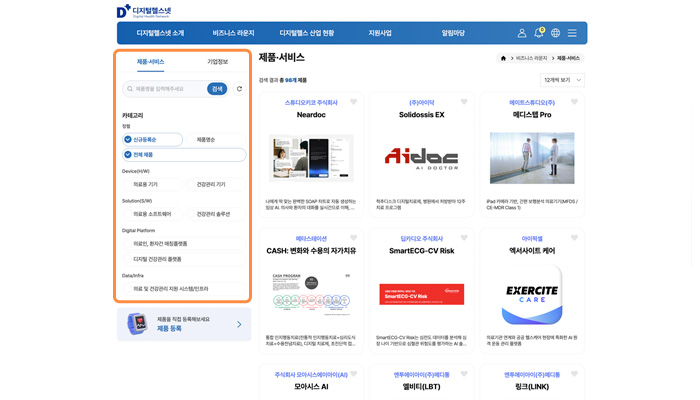Open the 디지털헬스넷 소개 menu
The image size is (700, 400).
(160, 33)
